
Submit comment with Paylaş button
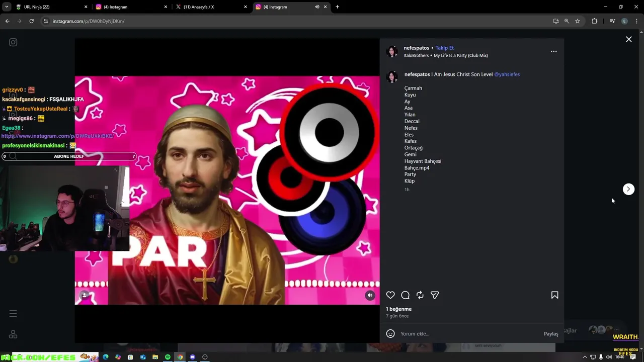click(x=551, y=334)
